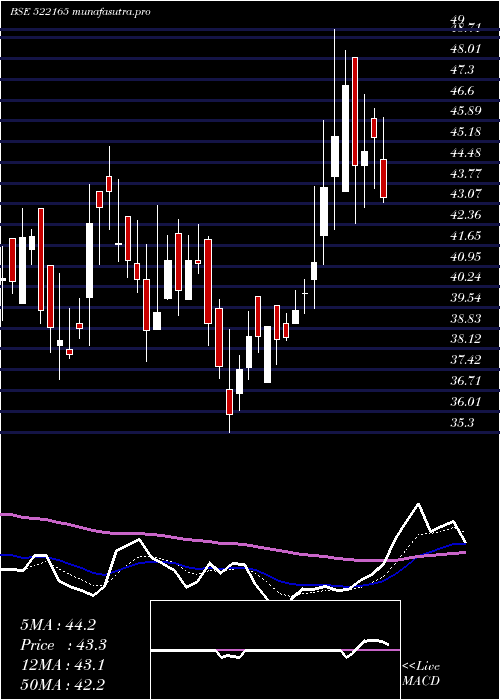This screenshot has height=700, width=500.
Task: Click the 45.89 price axis label
Action: pos(466,111)
